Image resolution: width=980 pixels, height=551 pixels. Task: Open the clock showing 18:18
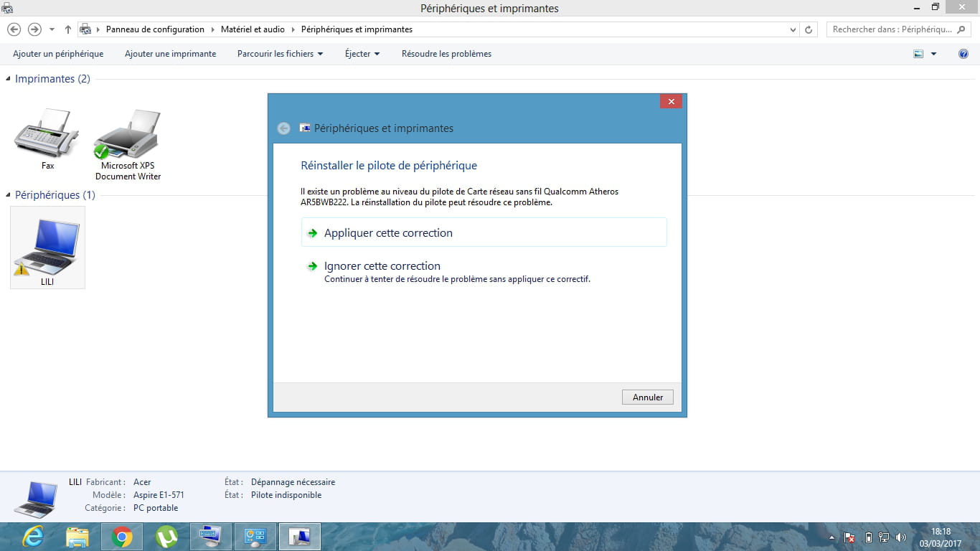tap(941, 537)
